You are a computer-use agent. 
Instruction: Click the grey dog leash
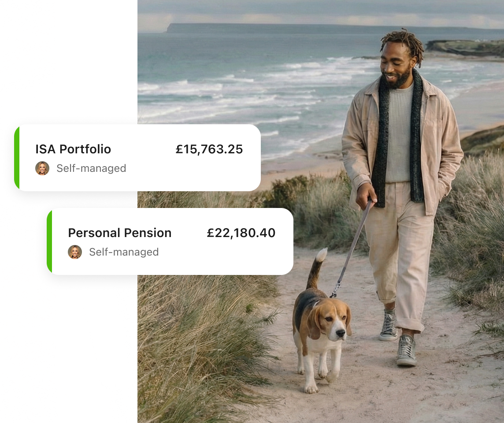[x=352, y=248]
